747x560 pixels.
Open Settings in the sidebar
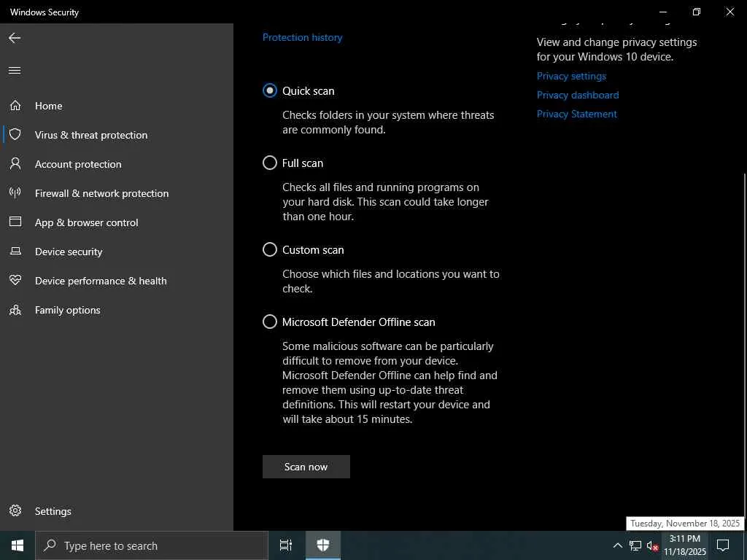click(x=53, y=511)
